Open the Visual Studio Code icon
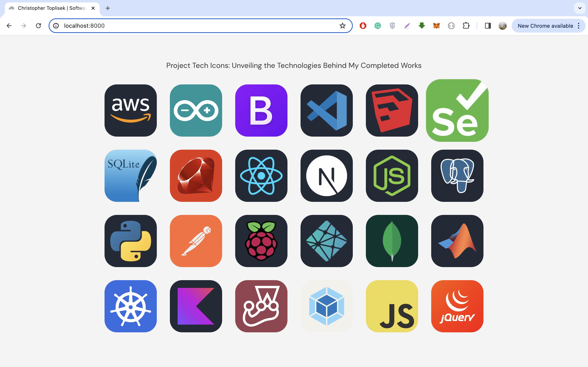588x367 pixels. point(326,111)
